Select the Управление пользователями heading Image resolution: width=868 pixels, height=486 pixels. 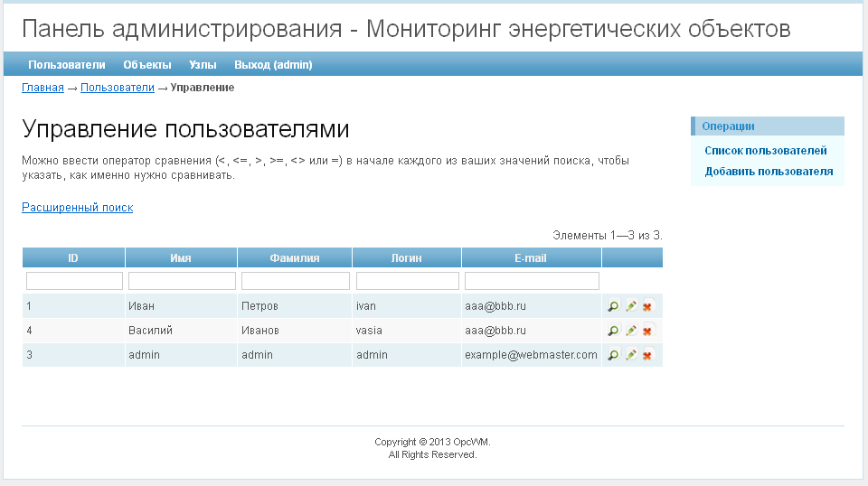tap(185, 129)
